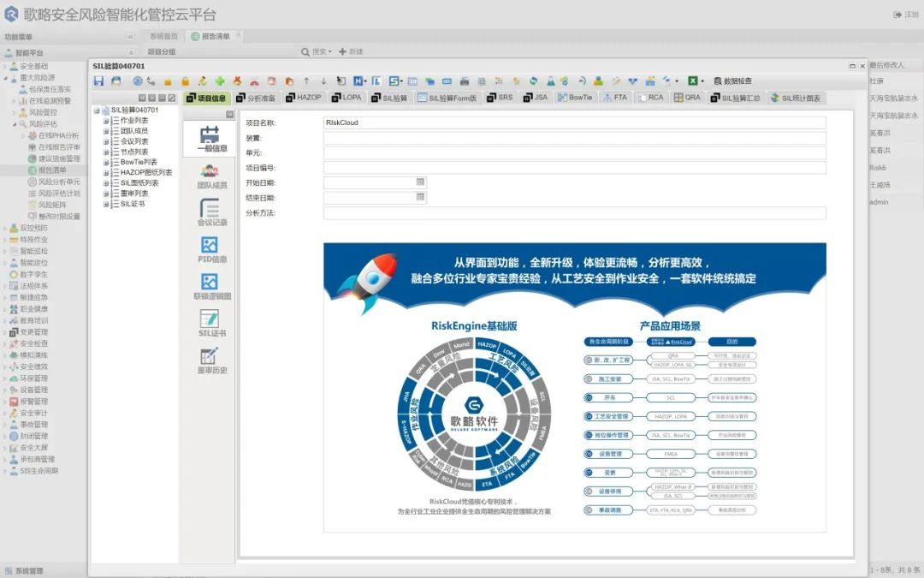Click the move-up arrow toolbar icon
This screenshot has width=924, height=578.
coord(306,81)
